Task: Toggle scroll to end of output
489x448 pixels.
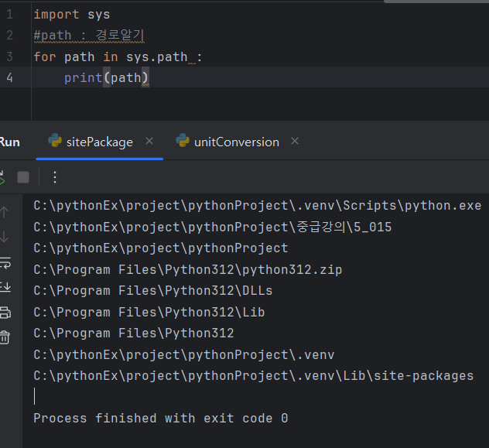Action: [5, 287]
